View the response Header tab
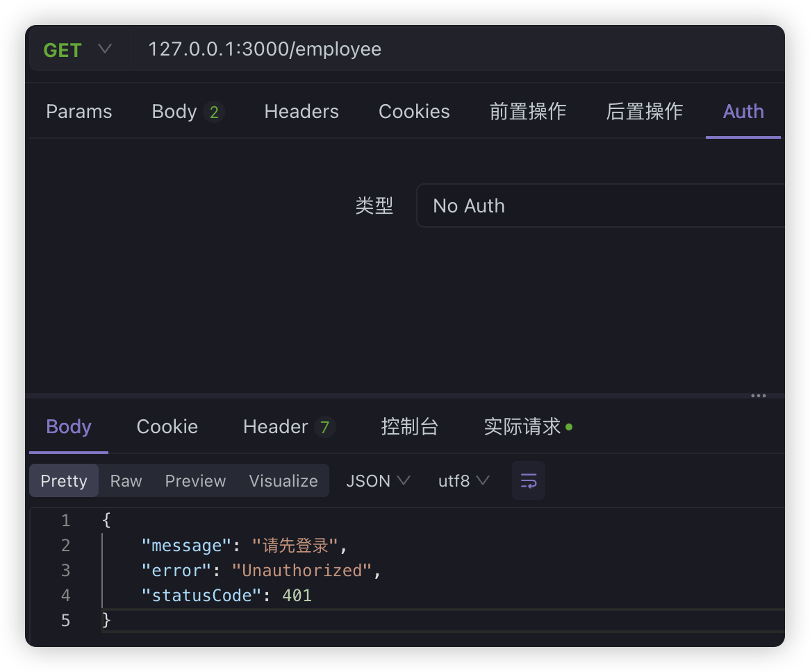The width and height of the screenshot is (810, 672). [288, 426]
